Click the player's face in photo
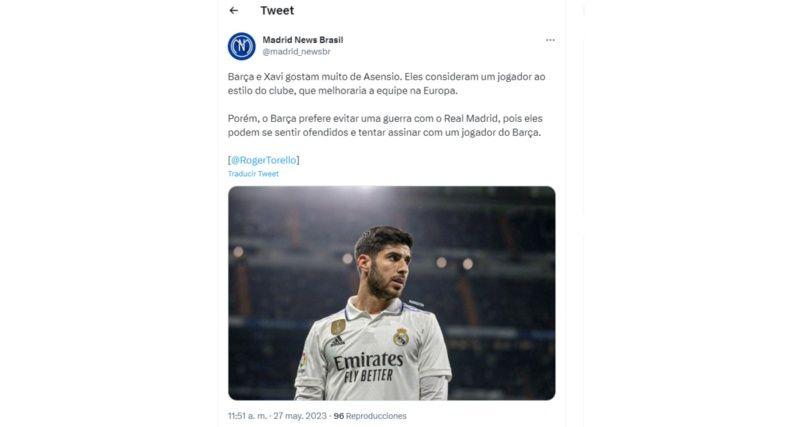The width and height of the screenshot is (800, 427). coord(389,270)
